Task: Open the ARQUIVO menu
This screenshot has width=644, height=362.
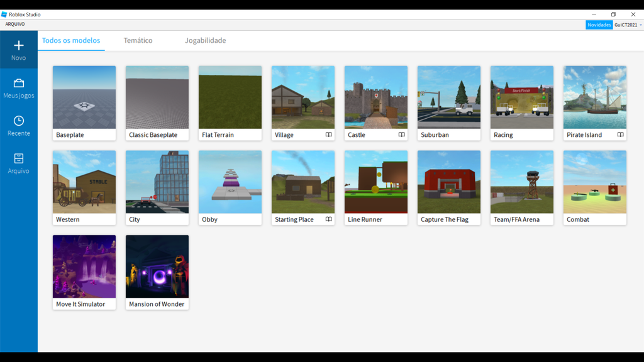Action: coord(15,25)
